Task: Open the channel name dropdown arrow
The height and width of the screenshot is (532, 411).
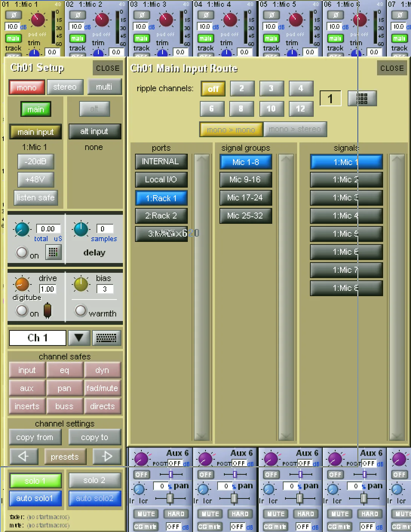Action: (79, 338)
